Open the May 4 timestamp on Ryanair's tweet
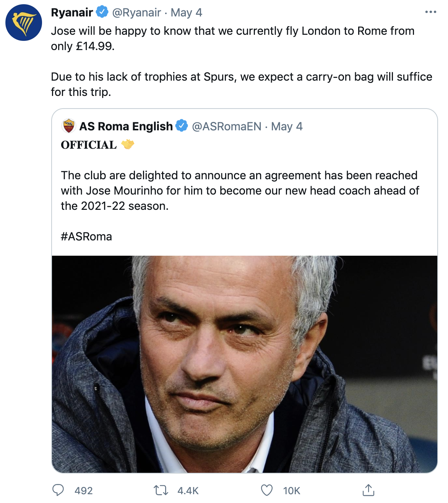This screenshot has height=503, width=448. 188,12
